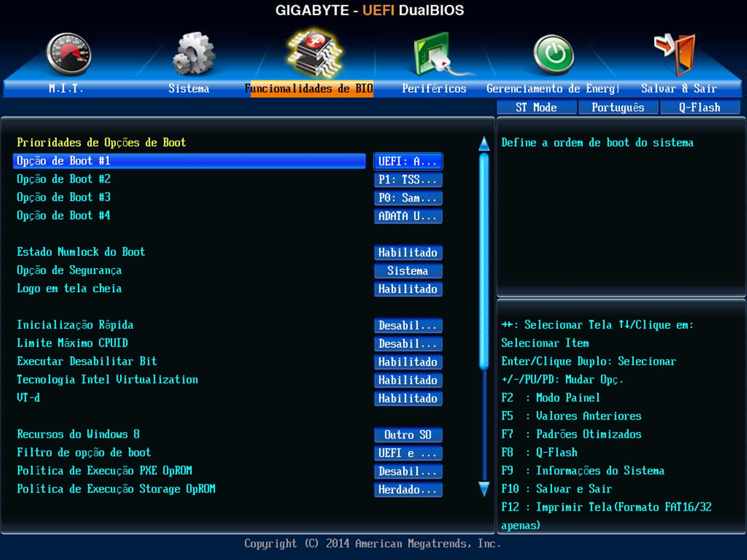This screenshot has width=747, height=560.
Task: Toggle Estado Numlock do Boot value
Action: 408,253
